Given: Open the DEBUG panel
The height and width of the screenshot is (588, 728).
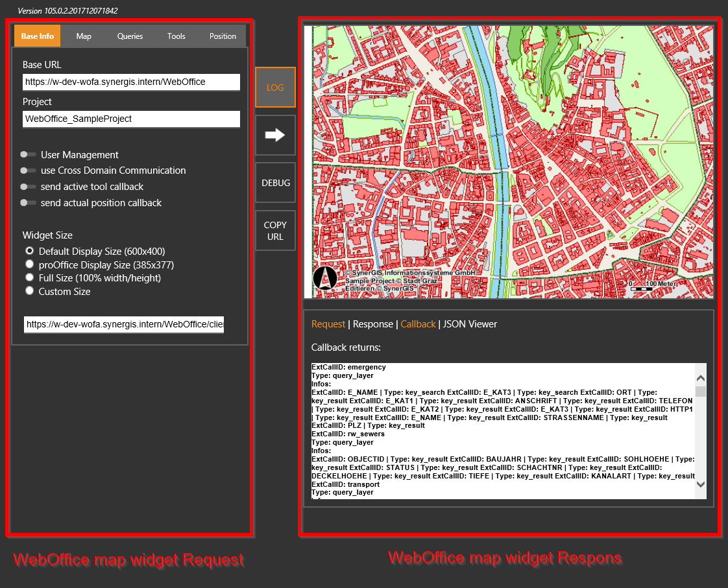Looking at the screenshot, I should (275, 182).
